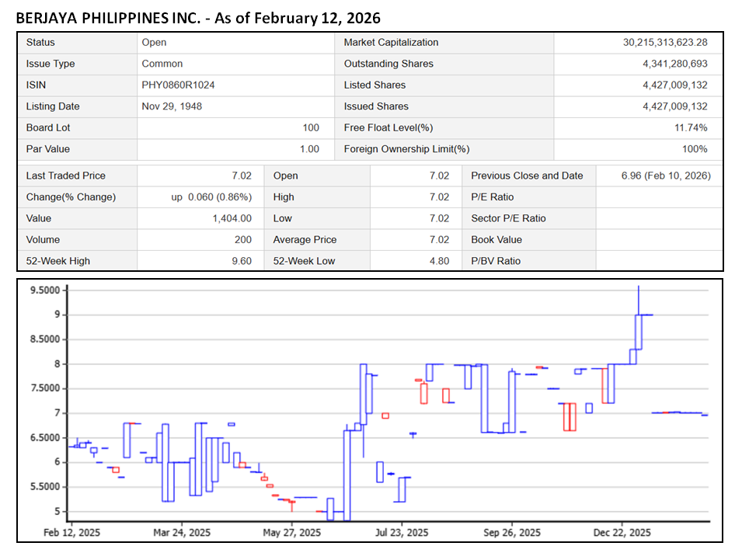Click the 9.5000 y-axis price label
This screenshot has width=742, height=560.
tap(45, 290)
